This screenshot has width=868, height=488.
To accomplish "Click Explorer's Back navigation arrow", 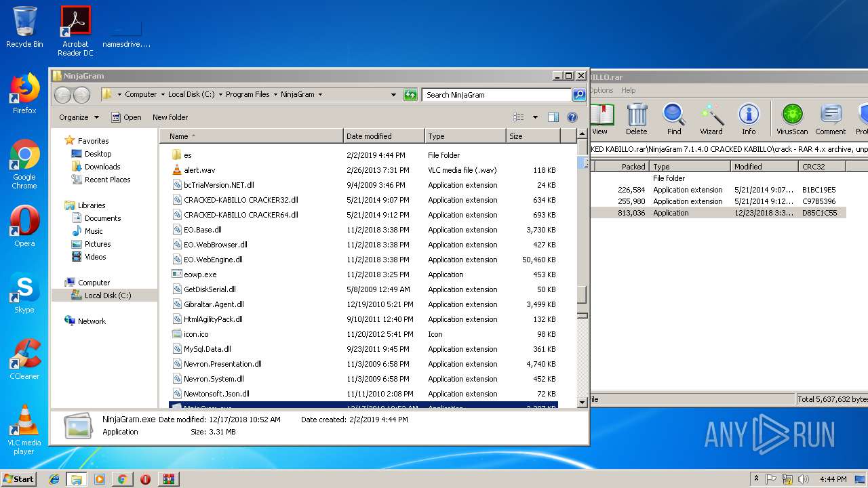I will tap(62, 95).
